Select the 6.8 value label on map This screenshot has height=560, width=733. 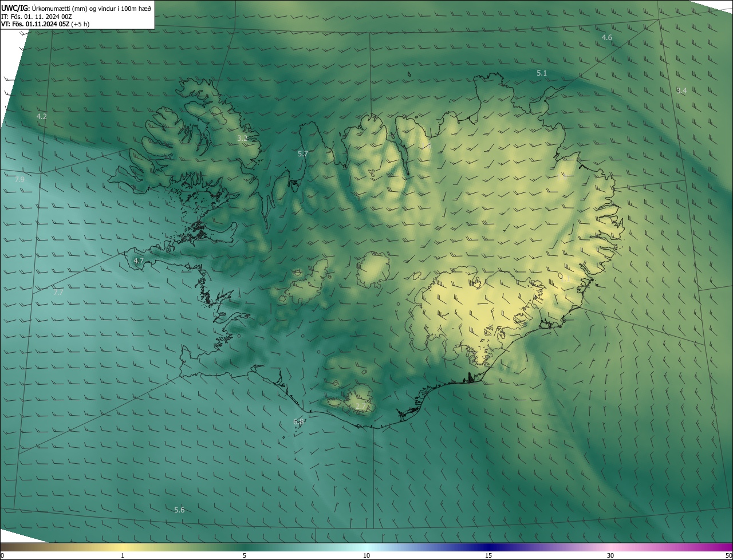[298, 422]
